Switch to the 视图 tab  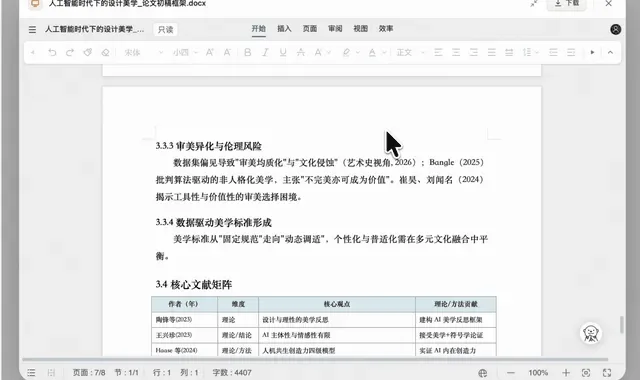pyautogui.click(x=360, y=29)
